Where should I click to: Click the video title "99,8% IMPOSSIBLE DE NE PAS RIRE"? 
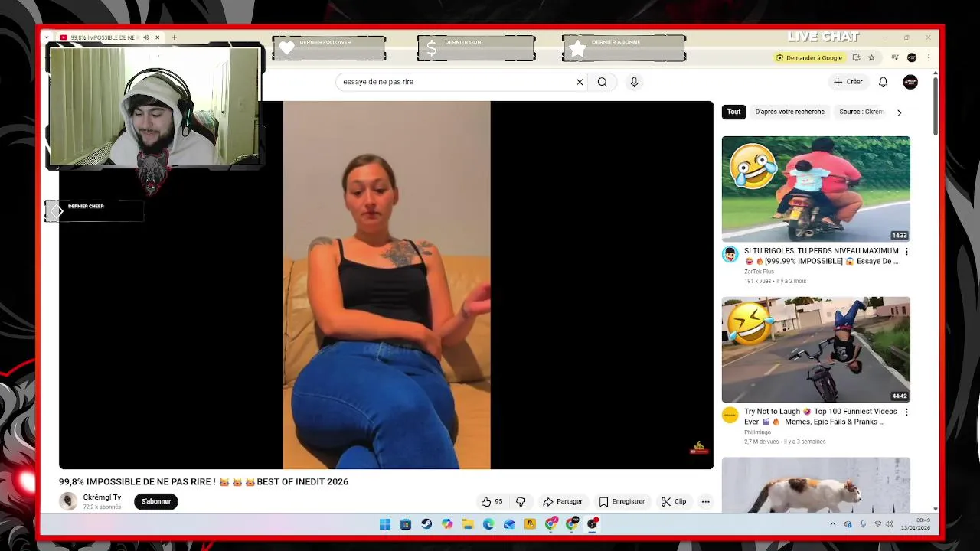204,481
